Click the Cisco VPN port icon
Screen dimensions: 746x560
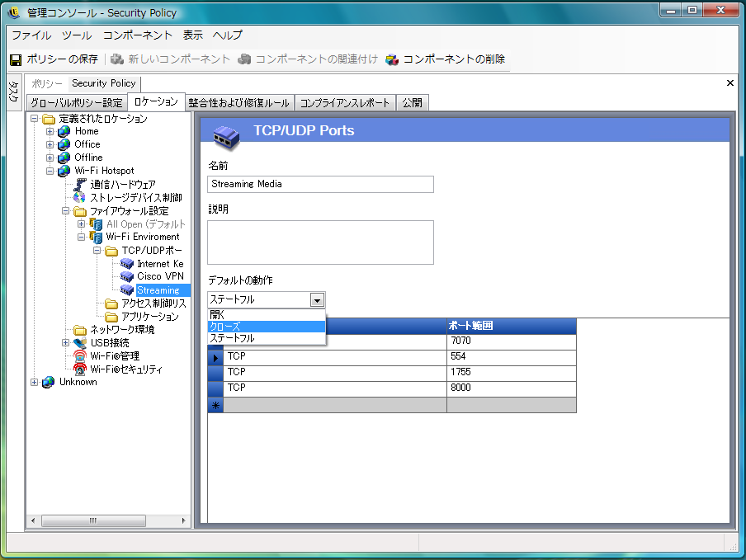(x=126, y=276)
